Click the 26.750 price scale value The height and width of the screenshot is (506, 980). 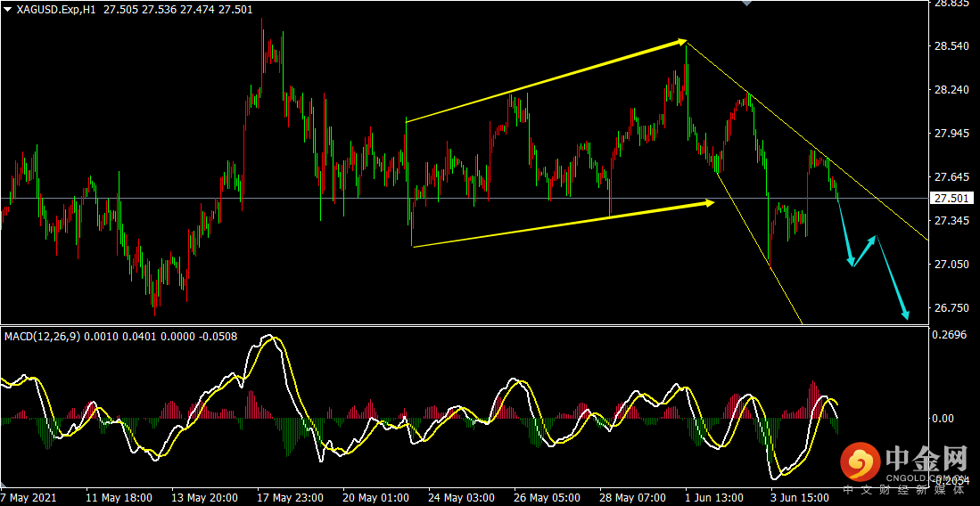pos(951,308)
